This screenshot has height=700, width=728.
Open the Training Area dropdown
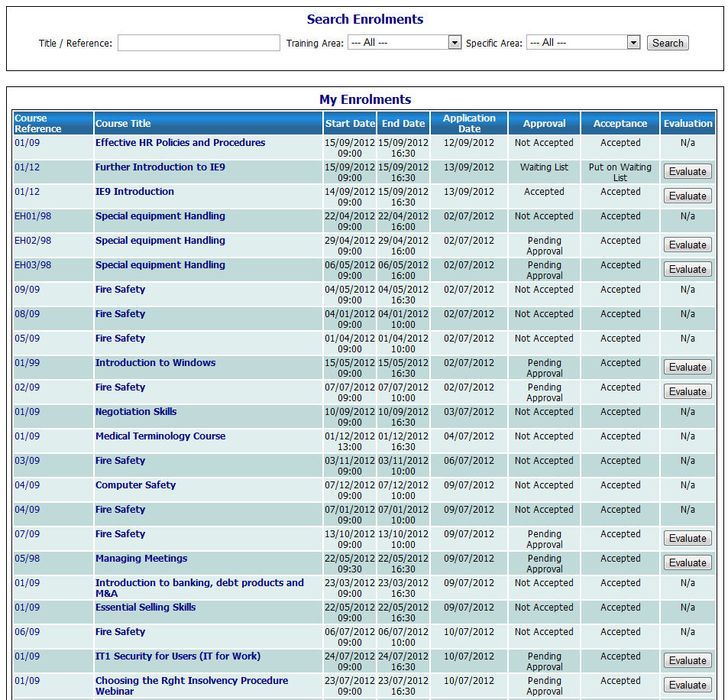coord(404,43)
